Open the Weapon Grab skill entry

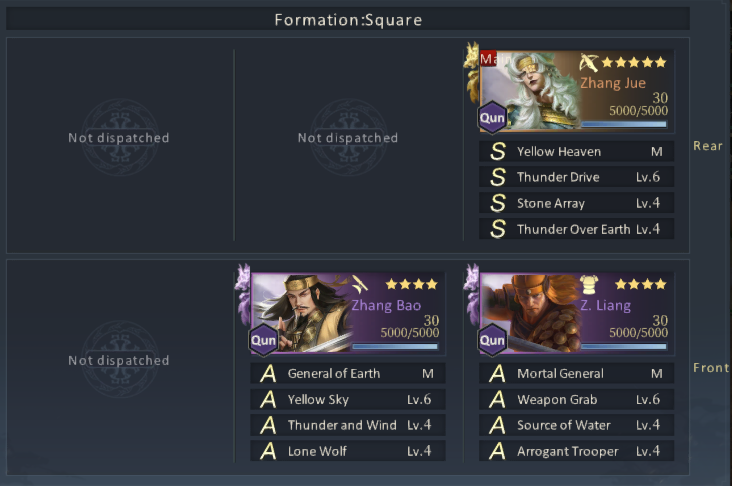point(577,399)
